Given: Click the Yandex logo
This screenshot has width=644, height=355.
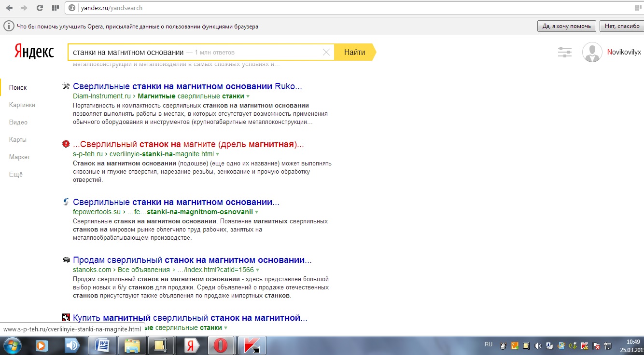Looking at the screenshot, I should (x=34, y=52).
